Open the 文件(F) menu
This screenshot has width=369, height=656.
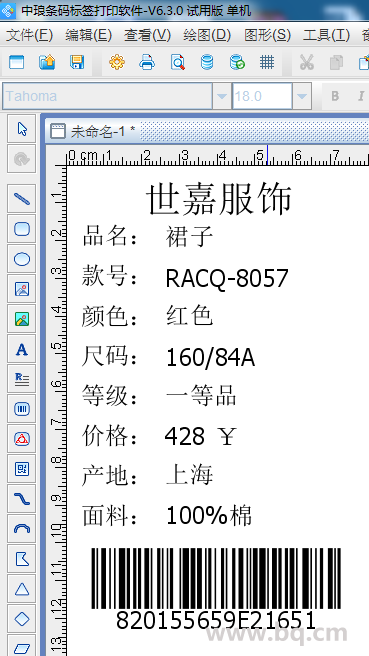pos(29,35)
